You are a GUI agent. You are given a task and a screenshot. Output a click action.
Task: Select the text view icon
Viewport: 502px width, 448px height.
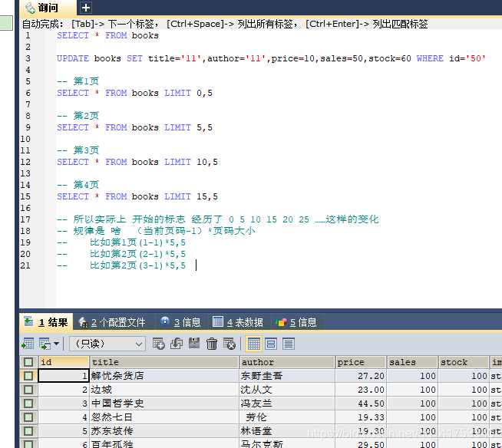289,344
